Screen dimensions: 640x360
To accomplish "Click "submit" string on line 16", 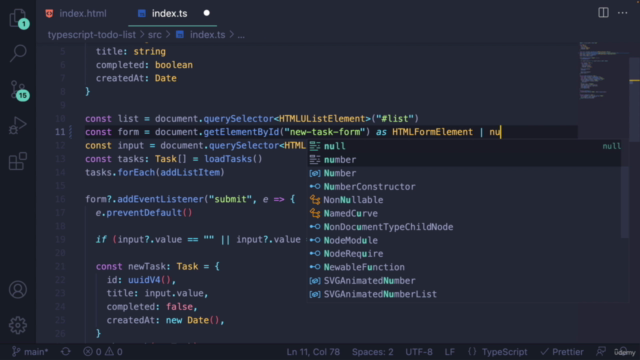I will click(230, 199).
